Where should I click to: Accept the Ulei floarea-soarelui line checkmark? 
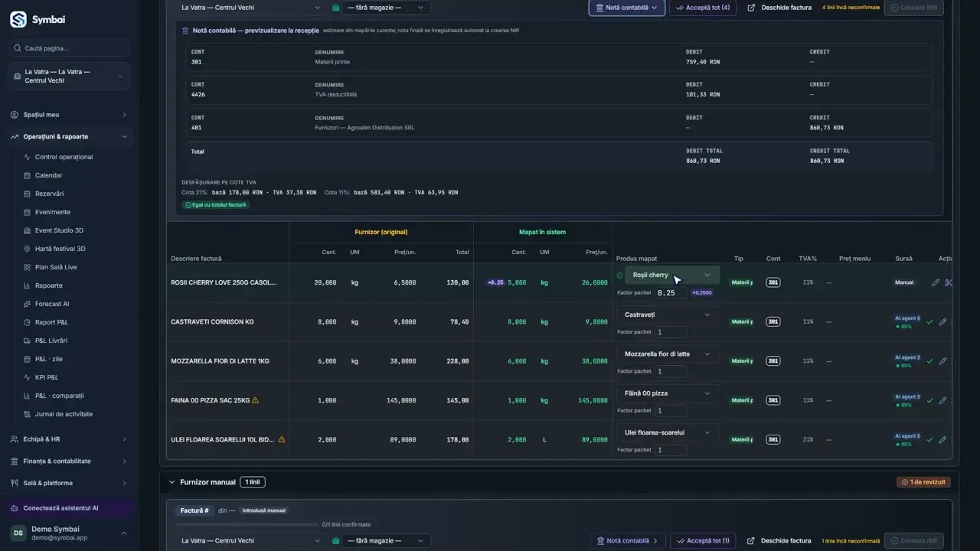coord(929,440)
